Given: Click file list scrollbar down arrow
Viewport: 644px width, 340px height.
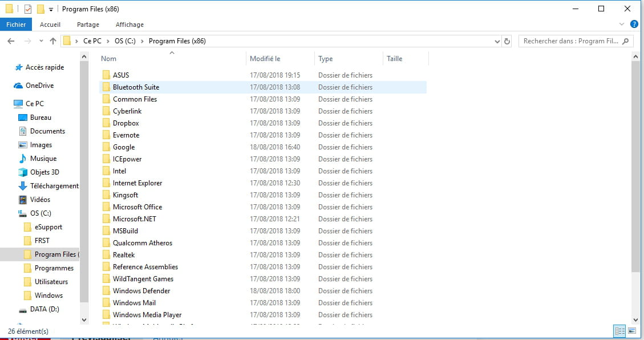Looking at the screenshot, I should point(636,320).
